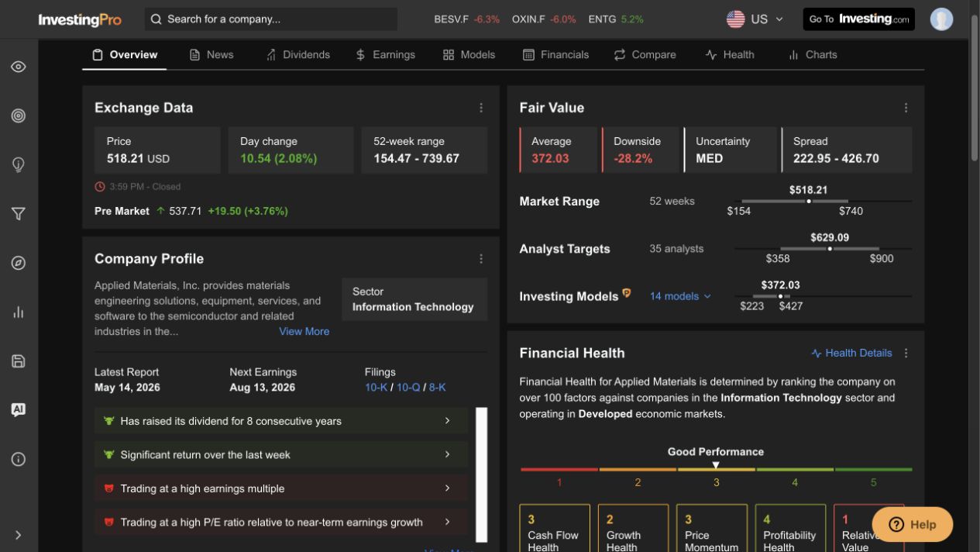Screen dimensions: 980x552
Task: Open the Charts tab
Action: click(x=812, y=55)
